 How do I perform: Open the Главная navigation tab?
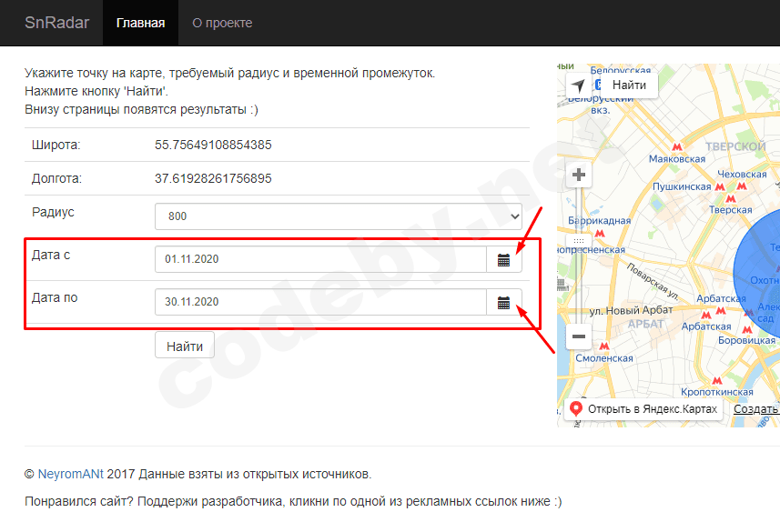(140, 23)
